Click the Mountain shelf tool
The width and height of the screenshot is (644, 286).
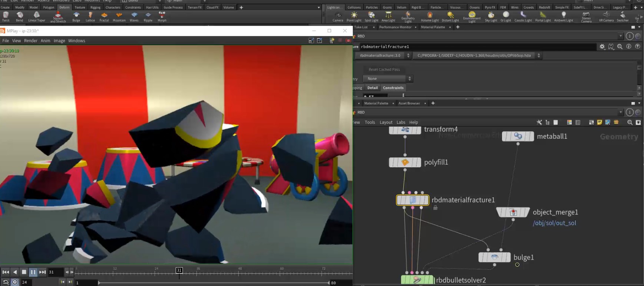[119, 17]
